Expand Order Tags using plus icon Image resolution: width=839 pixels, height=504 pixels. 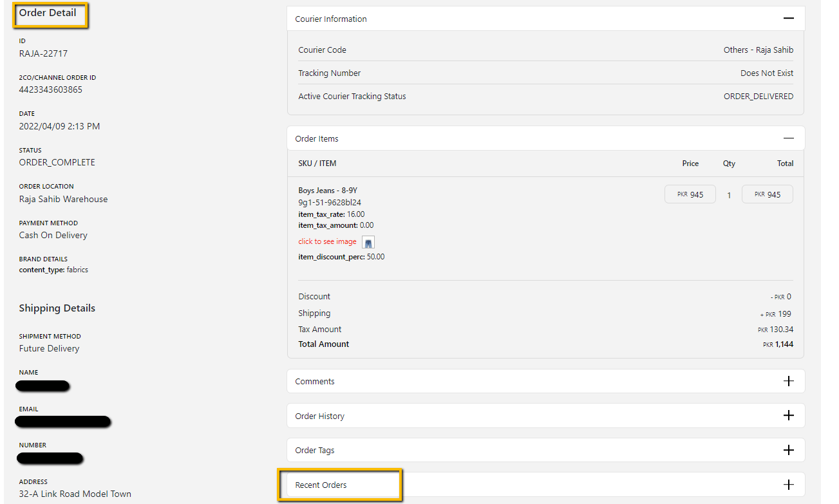pyautogui.click(x=788, y=450)
